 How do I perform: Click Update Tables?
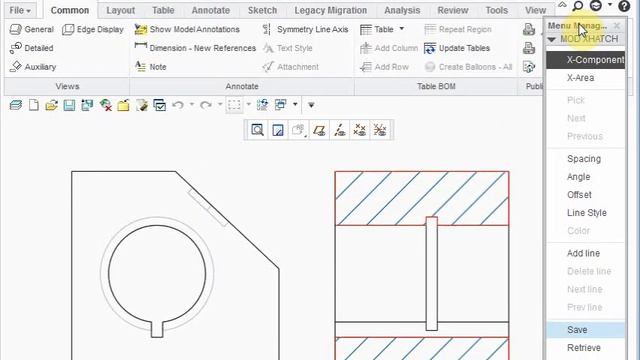[x=457, y=48]
